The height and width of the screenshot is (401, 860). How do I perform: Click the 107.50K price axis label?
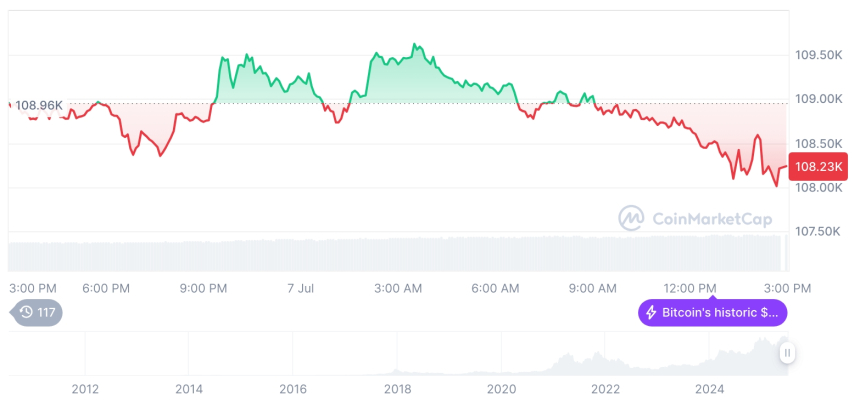tap(818, 231)
